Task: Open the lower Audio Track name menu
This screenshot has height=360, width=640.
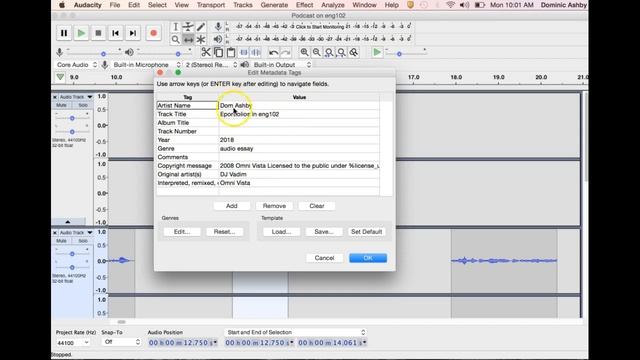Action: (76, 233)
